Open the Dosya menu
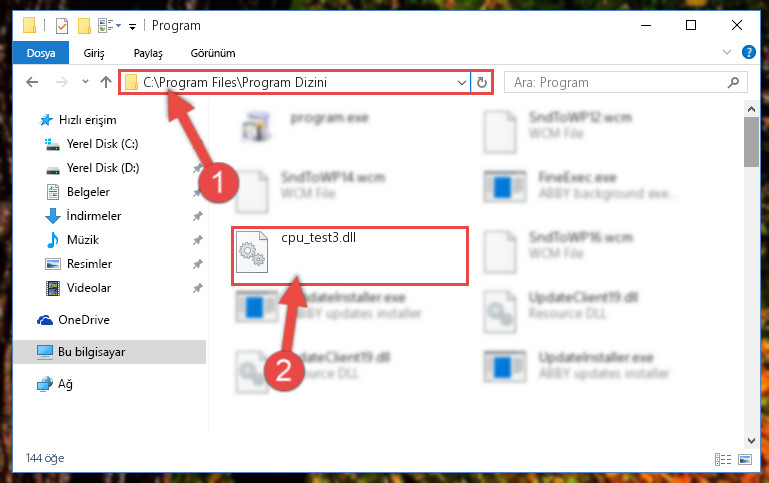This screenshot has width=769, height=483. pyautogui.click(x=41, y=53)
